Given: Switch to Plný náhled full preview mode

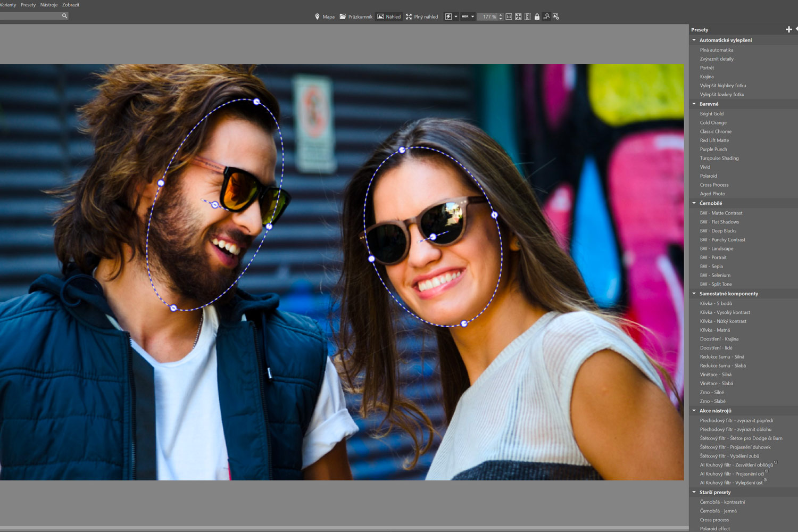Looking at the screenshot, I should 422,17.
